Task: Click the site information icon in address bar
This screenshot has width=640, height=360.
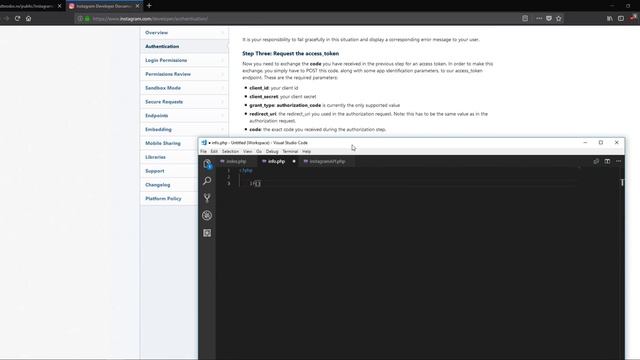Action: 80,19
